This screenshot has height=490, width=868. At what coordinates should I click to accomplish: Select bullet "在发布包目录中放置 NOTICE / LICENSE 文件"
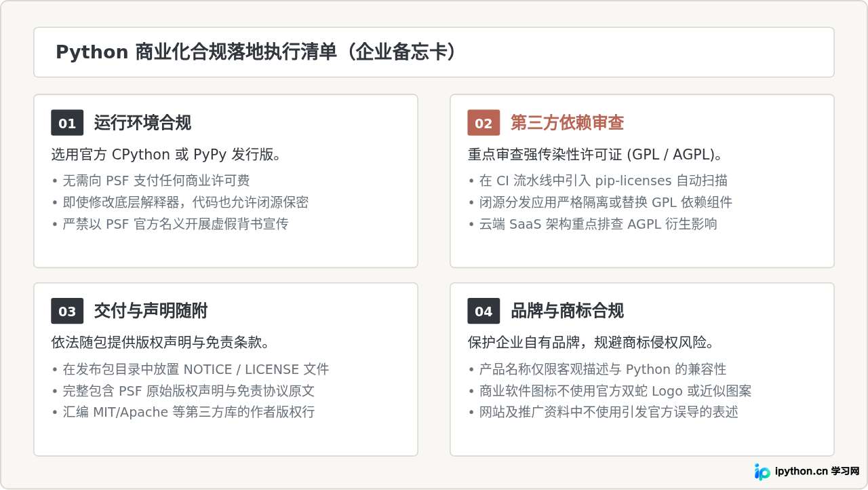coord(190,369)
